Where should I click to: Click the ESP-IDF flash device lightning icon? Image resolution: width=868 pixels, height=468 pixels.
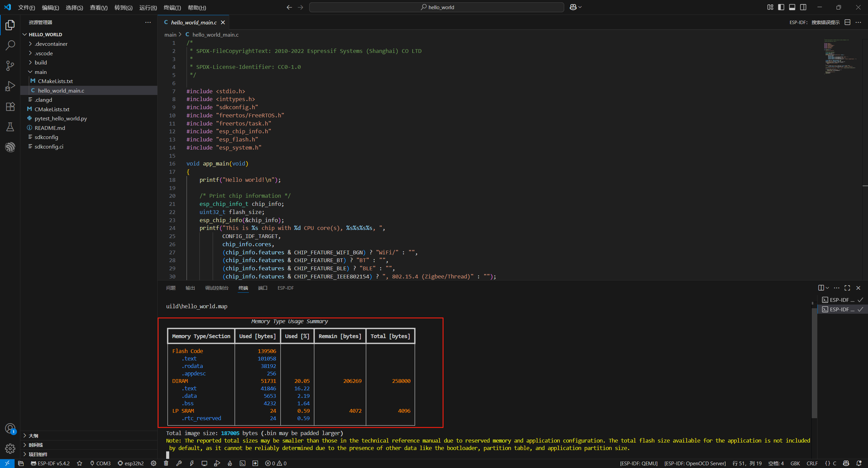(192, 463)
